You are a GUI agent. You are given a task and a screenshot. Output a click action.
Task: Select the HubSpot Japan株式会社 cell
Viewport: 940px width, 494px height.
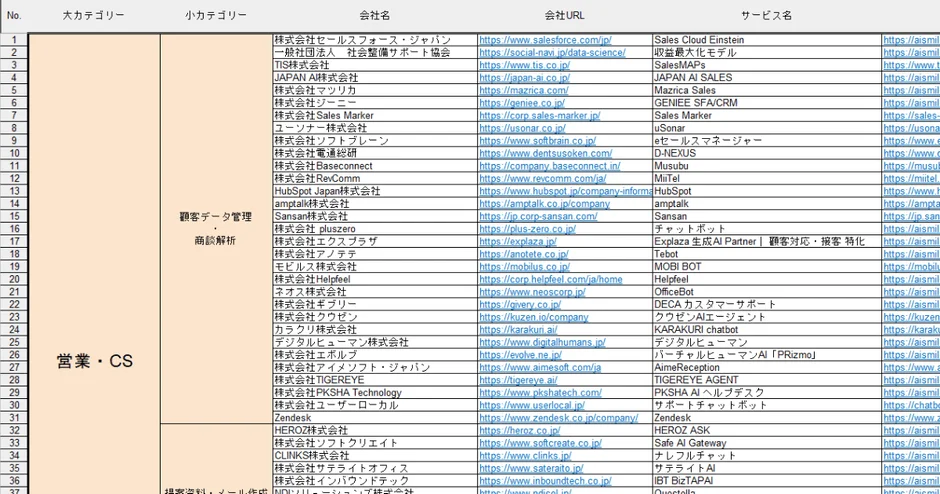375,191
